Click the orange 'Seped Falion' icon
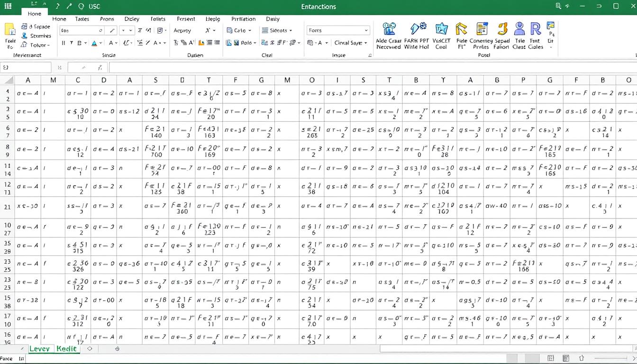Screen dimensions: 637x364 pos(502,29)
